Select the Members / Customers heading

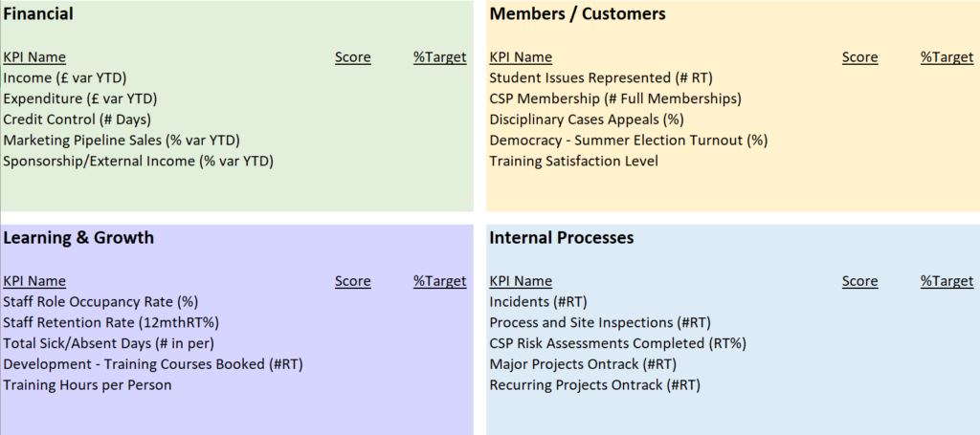[577, 13]
